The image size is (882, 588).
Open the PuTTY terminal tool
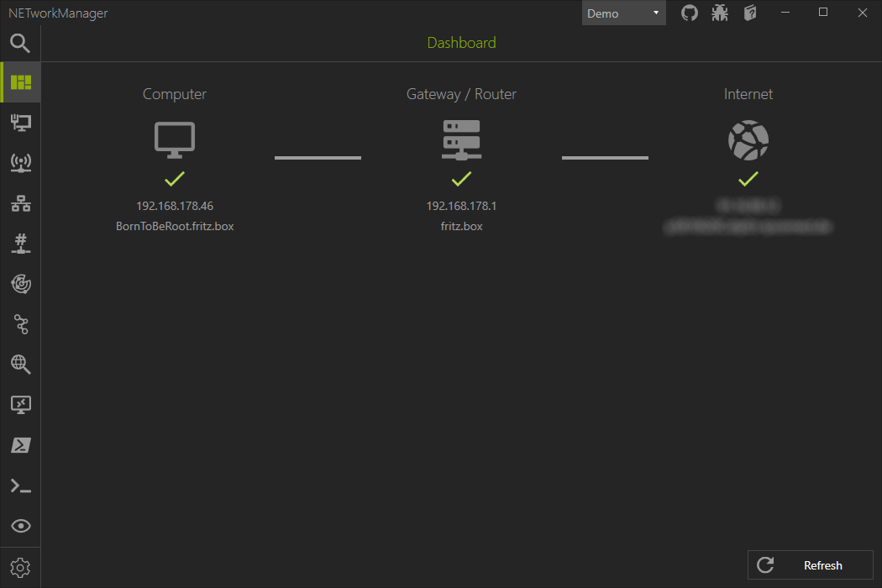(20, 485)
